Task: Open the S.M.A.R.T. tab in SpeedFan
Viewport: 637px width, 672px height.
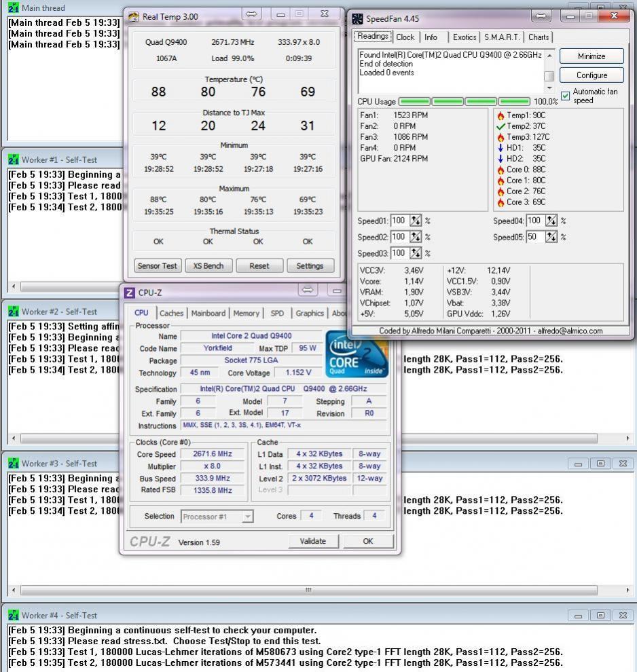Action: [502, 37]
